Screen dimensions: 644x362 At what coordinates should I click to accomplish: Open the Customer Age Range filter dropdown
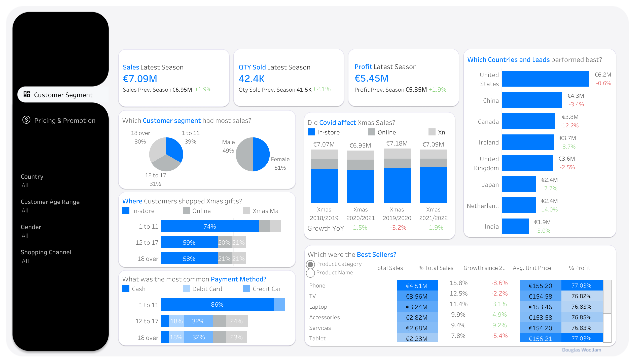click(25, 211)
